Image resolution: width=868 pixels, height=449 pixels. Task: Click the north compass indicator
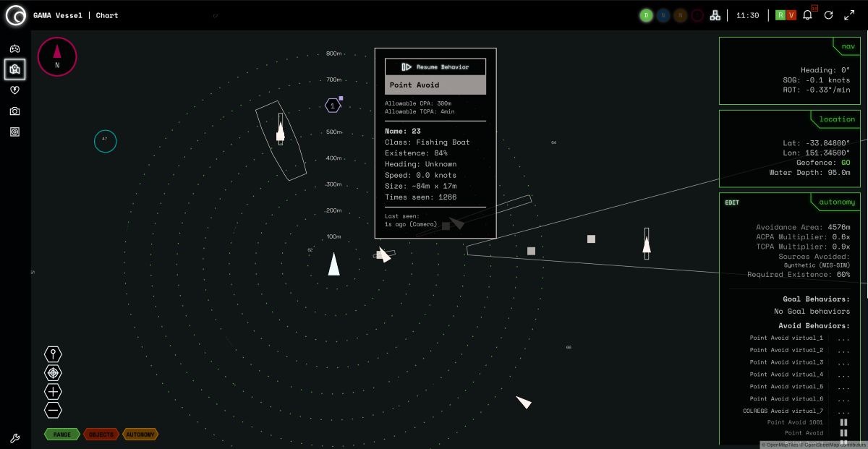tap(57, 56)
